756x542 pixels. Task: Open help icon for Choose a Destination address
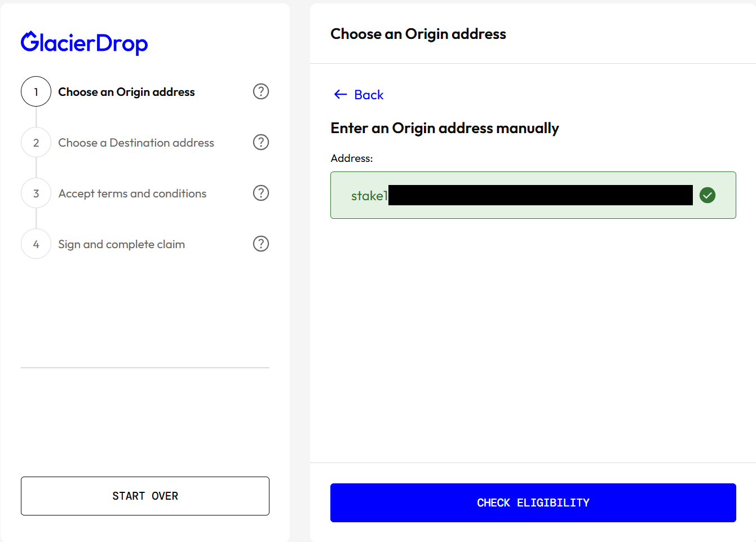[261, 142]
